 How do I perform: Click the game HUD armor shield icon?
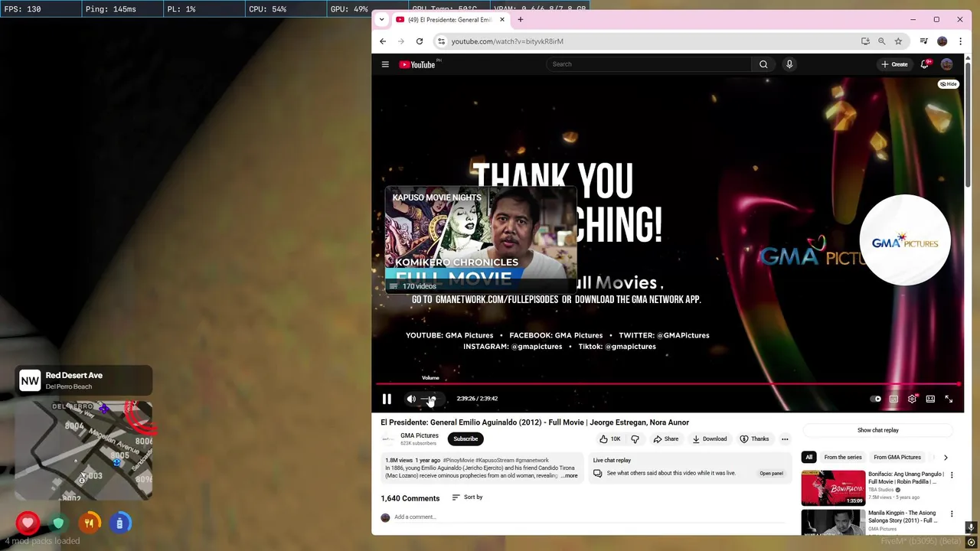tap(58, 523)
